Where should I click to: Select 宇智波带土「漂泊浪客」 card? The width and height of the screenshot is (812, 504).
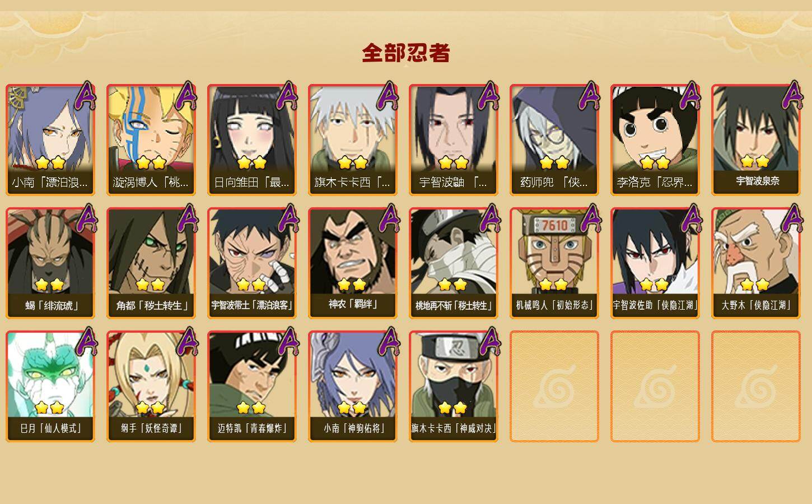coord(252,263)
